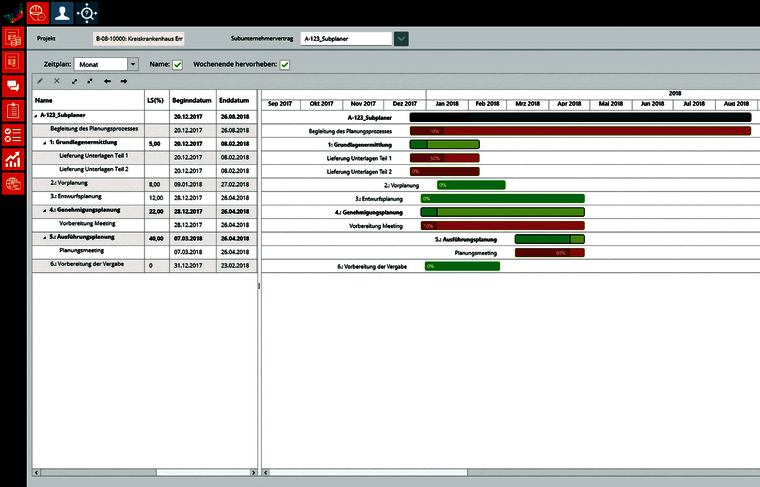Open the clipboard sidebar icon
Image resolution: width=760 pixels, height=487 pixels.
13,110
